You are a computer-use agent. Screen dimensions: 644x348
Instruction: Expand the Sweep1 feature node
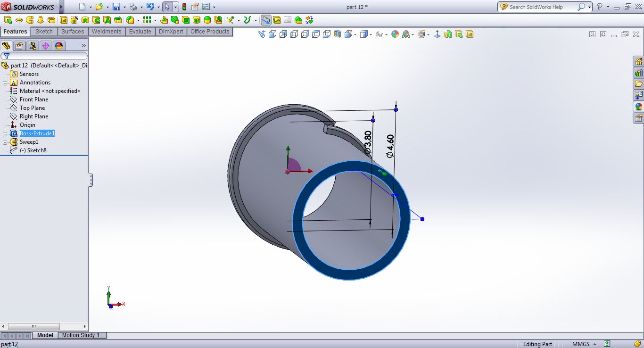pos(5,142)
